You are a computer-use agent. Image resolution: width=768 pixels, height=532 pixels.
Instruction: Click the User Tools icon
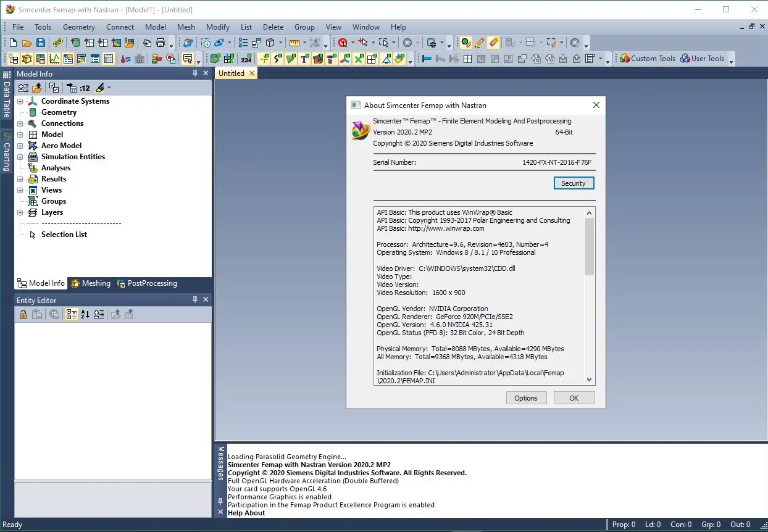click(x=685, y=59)
